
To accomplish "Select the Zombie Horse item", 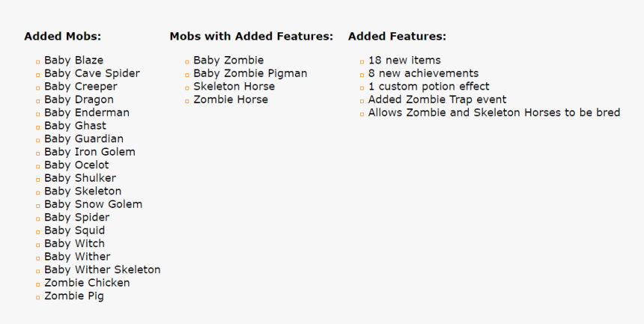I will [231, 100].
